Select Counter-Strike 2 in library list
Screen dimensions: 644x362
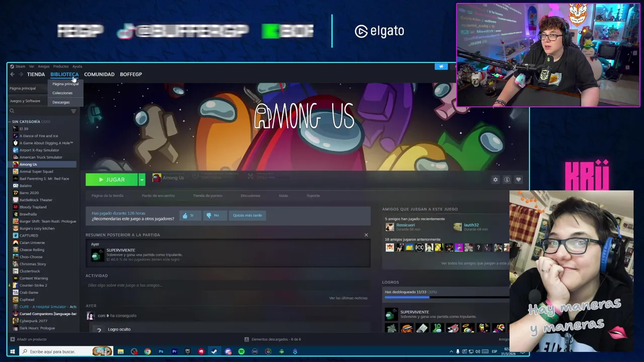click(x=33, y=285)
